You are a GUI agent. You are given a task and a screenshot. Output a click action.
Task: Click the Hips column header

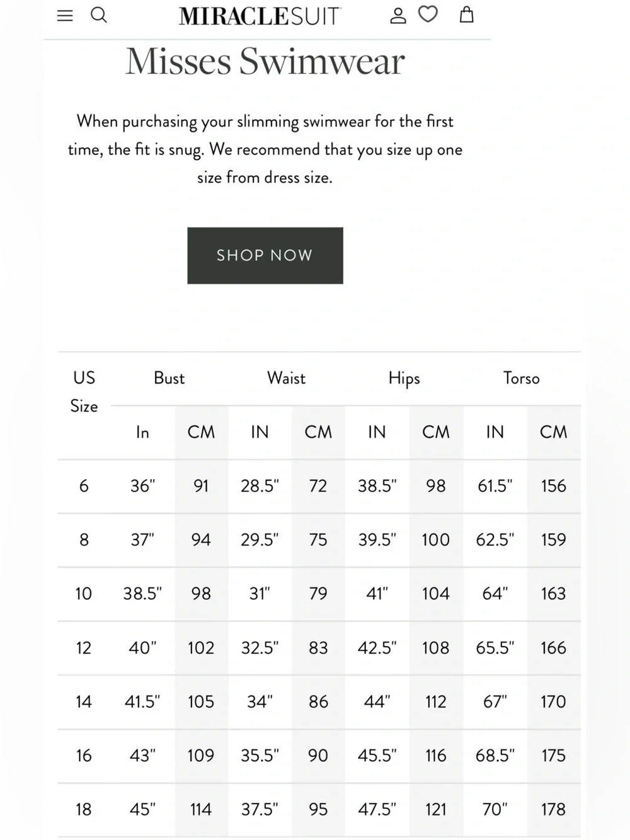click(404, 379)
